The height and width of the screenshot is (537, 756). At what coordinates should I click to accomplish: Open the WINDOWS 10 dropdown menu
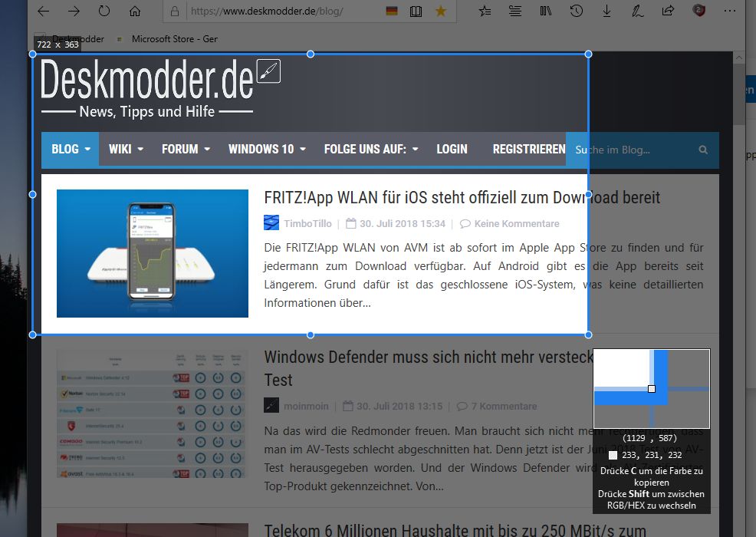(x=267, y=149)
